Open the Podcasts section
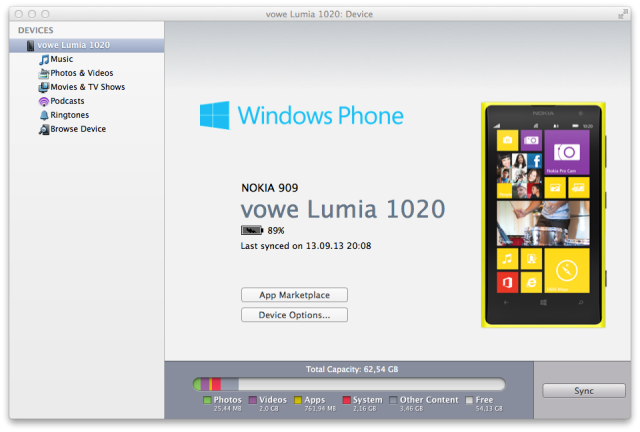The image size is (640, 432). [67, 101]
